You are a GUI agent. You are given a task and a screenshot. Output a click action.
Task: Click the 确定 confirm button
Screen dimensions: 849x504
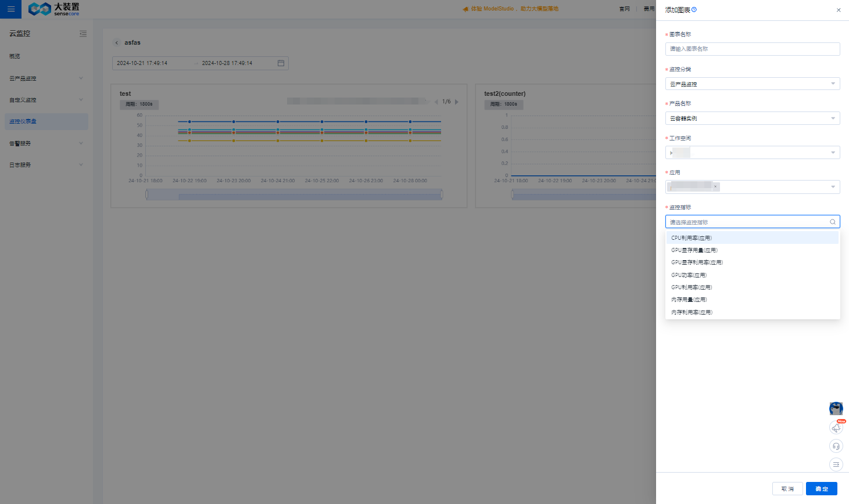coord(821,489)
